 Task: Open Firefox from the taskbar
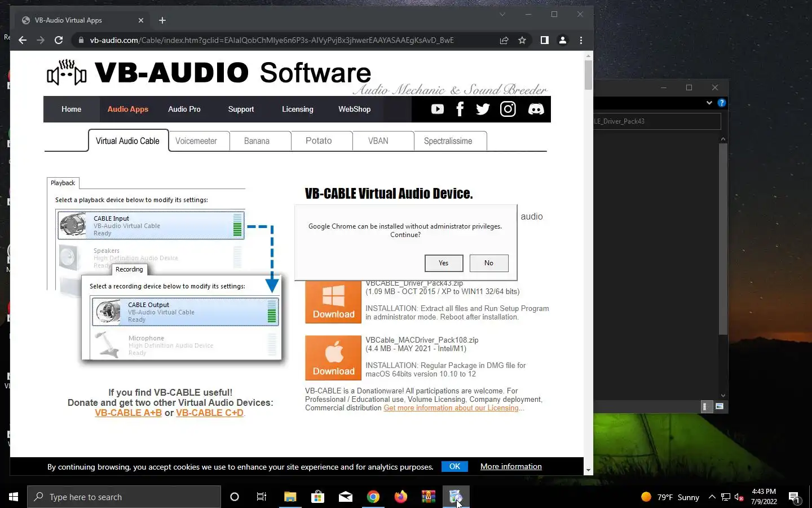401,497
